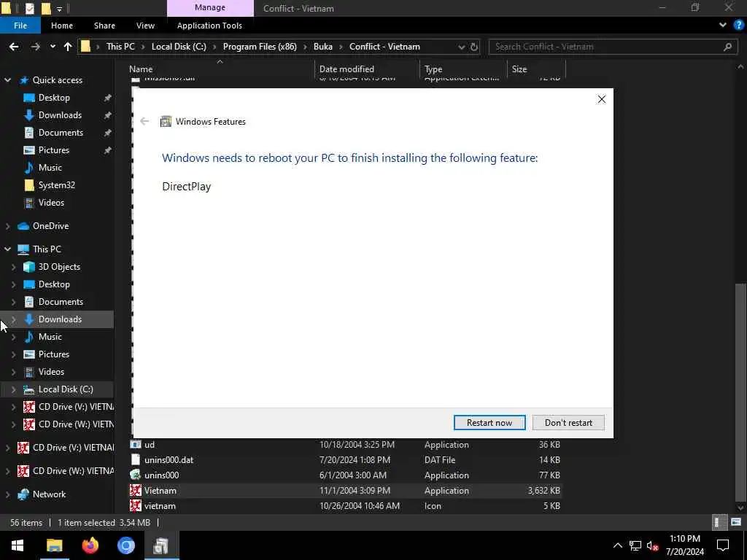Image resolution: width=747 pixels, height=560 pixels.
Task: Show hidden system tray icons
Action: pos(617,545)
